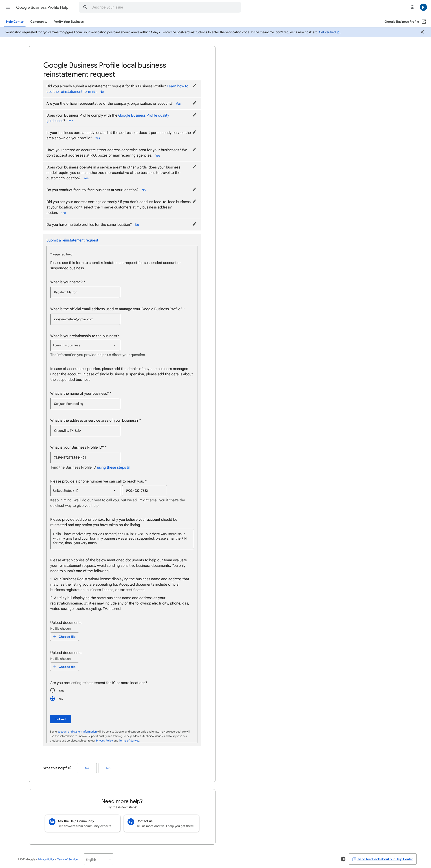Click the Submit button
This screenshot has height=868, width=431.
(x=61, y=719)
